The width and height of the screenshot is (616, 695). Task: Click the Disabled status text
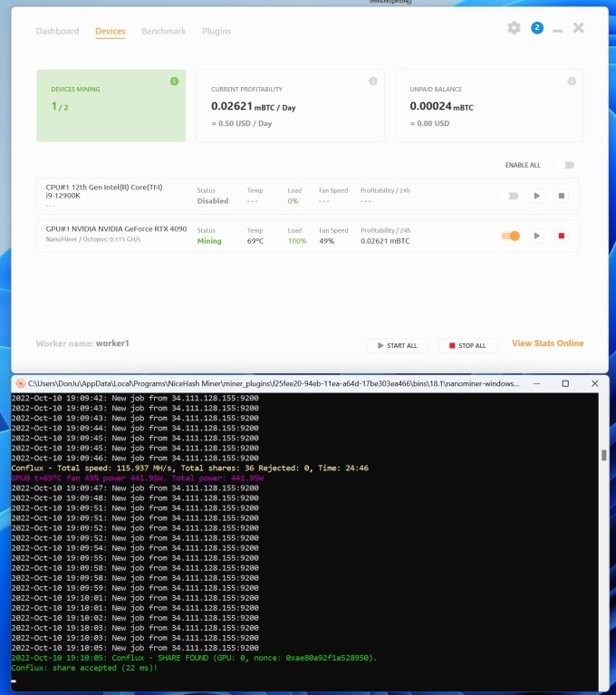[213, 201]
